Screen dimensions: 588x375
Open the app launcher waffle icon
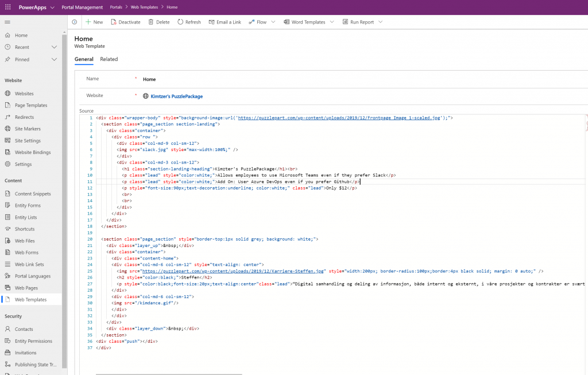(8, 7)
